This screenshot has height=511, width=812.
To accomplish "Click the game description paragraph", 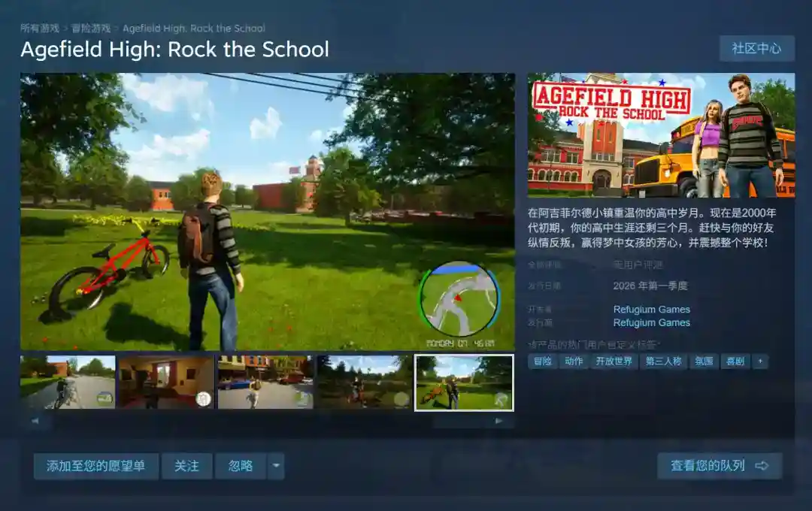I will [651, 227].
